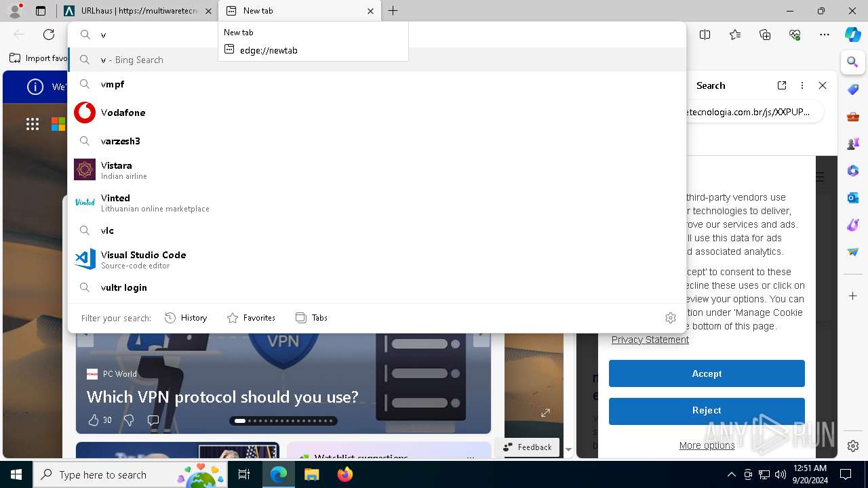Open search pane result in new tab
868x488 pixels.
(x=782, y=85)
